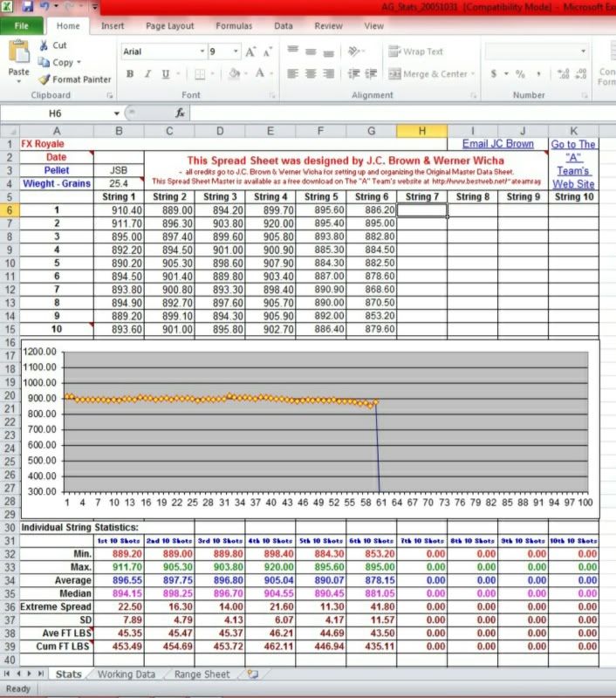Click the Bottom Align icon
Screen dimensions: 616x698
pos(328,53)
